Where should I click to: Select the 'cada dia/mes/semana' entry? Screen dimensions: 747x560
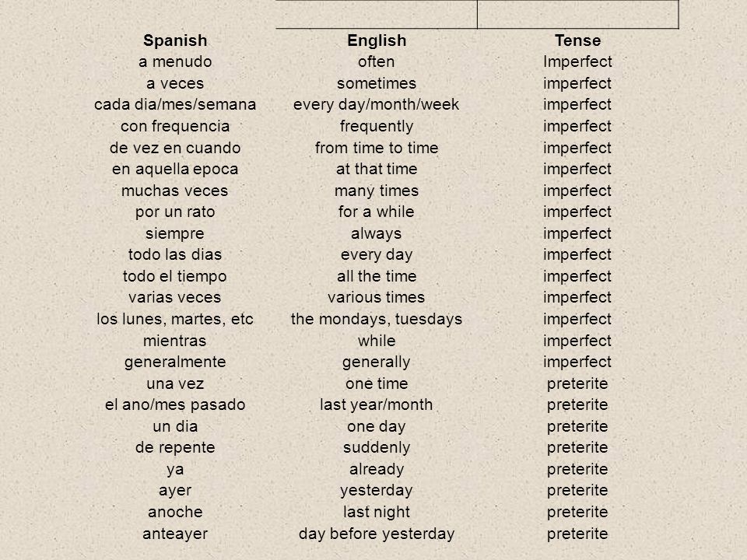point(175,104)
